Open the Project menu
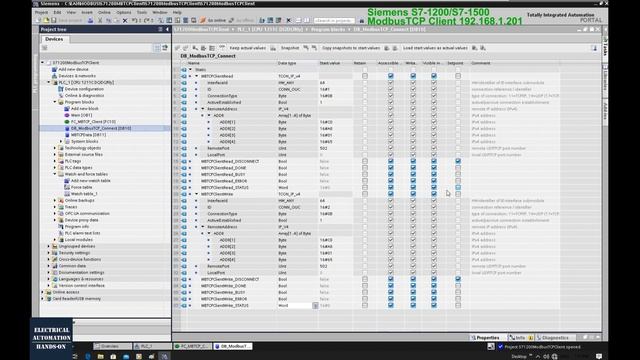Viewport: 640px width, 360px height. [x=41, y=12]
